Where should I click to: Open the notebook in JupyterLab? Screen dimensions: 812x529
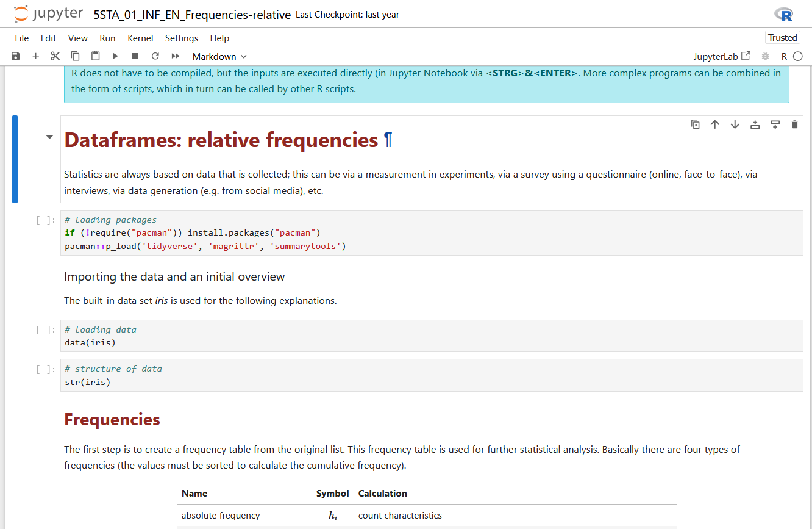coord(722,56)
